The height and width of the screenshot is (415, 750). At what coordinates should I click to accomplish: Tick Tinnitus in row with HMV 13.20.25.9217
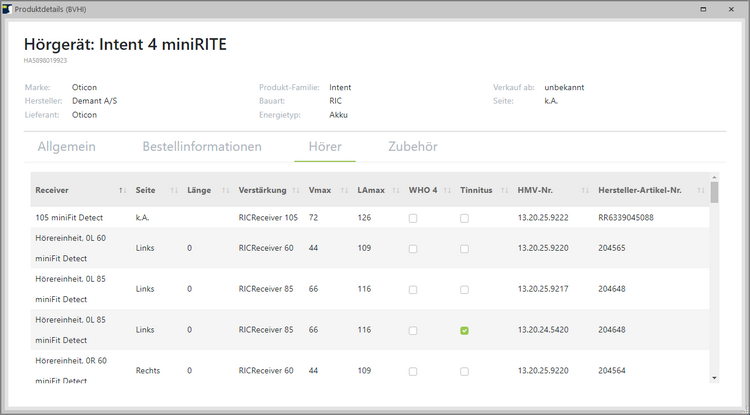(x=464, y=290)
